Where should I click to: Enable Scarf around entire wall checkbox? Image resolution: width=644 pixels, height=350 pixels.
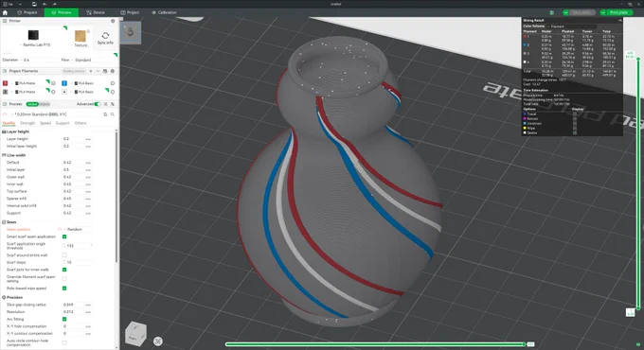point(64,255)
